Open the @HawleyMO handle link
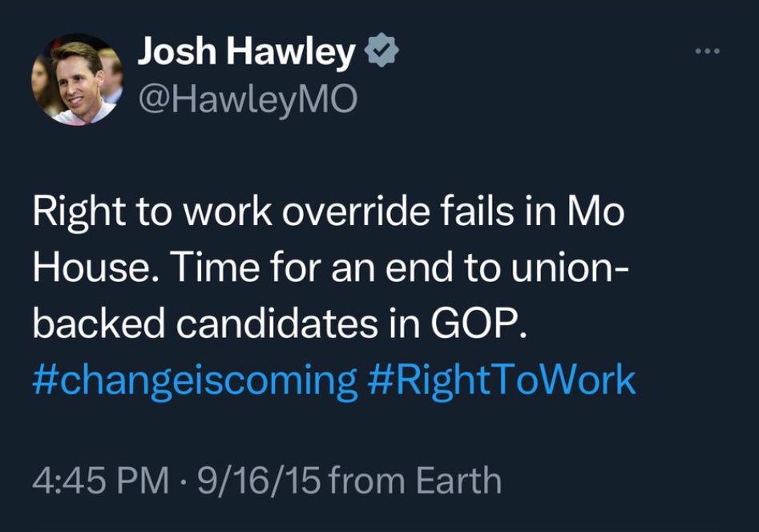This screenshot has width=759, height=532. (247, 100)
